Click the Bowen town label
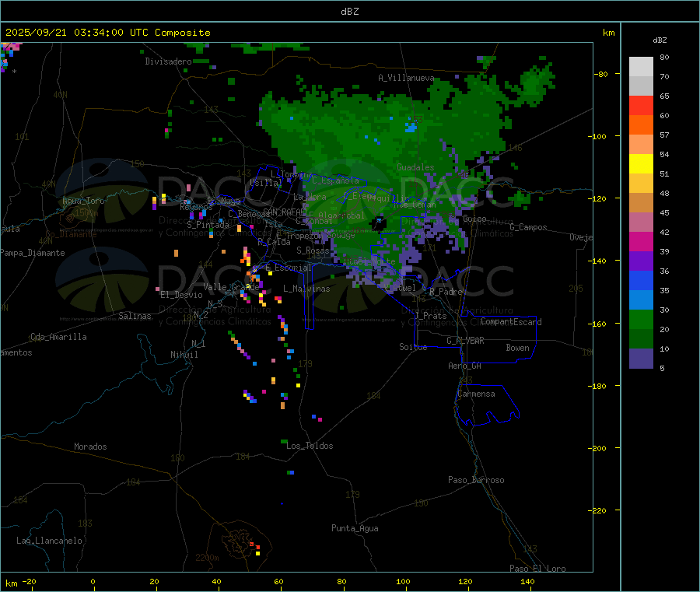This screenshot has height=592, width=700. click(x=517, y=348)
